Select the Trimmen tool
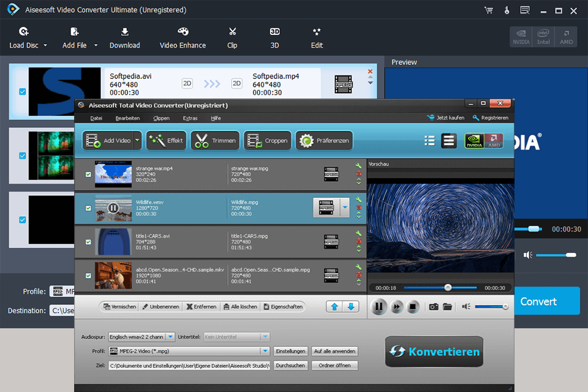Viewport: 588px width, 392px height. [x=214, y=140]
